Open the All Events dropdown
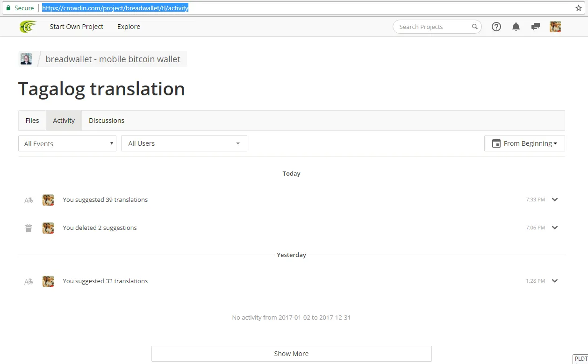Screen dimensions: 588x364 click(67, 143)
